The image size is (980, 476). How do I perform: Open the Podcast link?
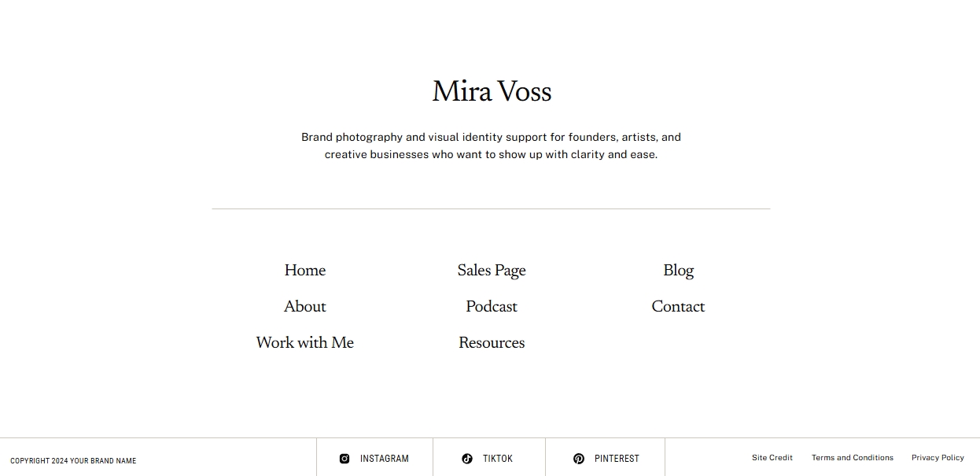coord(492,307)
